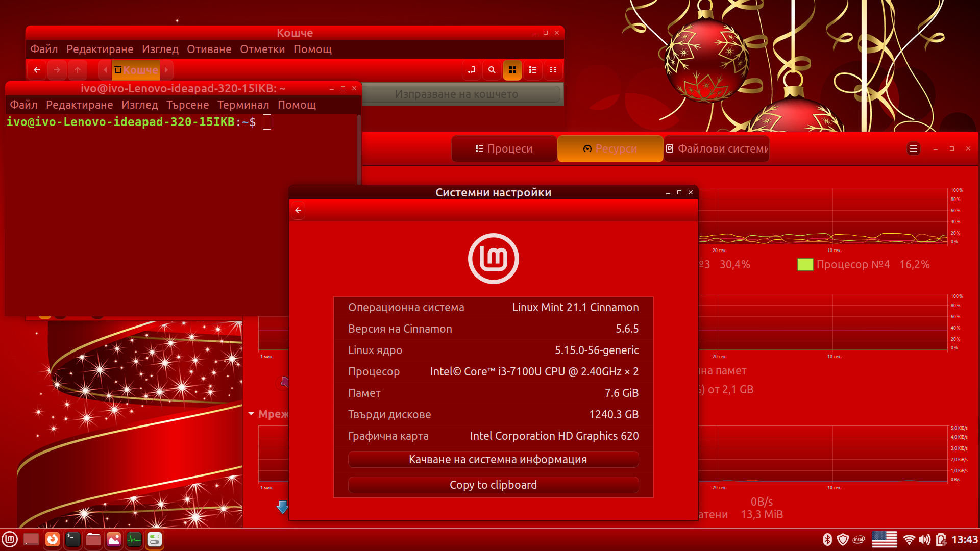Switch to list view in Кошче
The image size is (980, 551).
533,70
